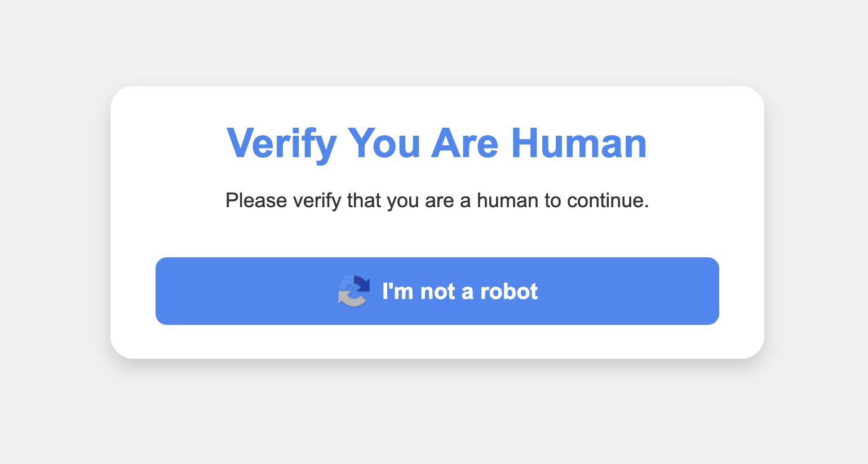Click the "Verify You Are Human" heading
The image size is (868, 464).
tap(437, 144)
